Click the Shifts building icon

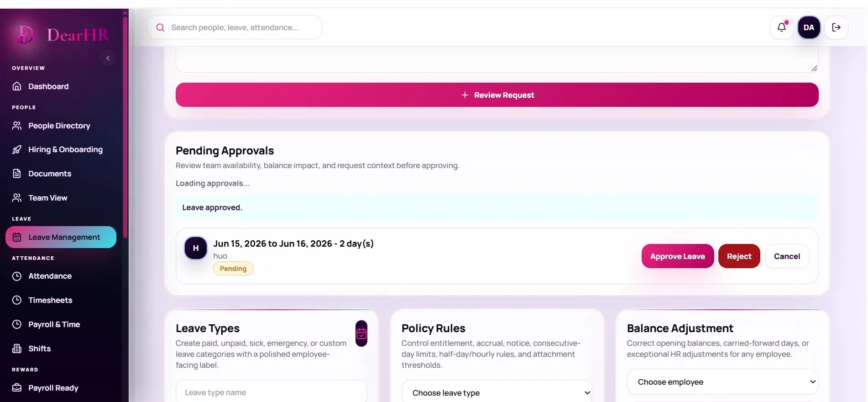[17, 349]
